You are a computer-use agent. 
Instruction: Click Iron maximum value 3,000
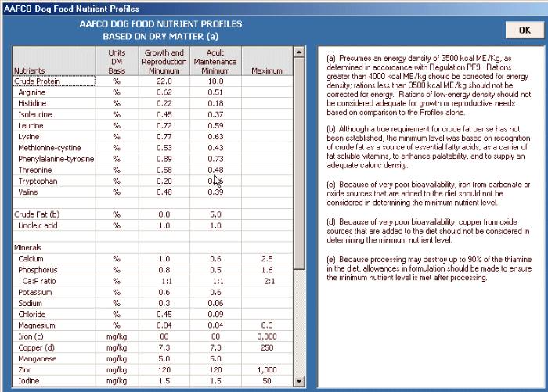coord(267,336)
